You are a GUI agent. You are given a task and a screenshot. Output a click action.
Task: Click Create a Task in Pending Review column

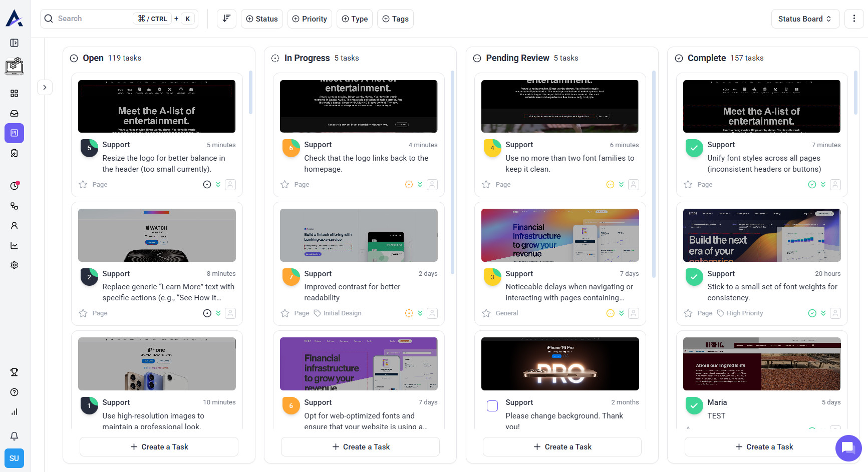coord(562,447)
